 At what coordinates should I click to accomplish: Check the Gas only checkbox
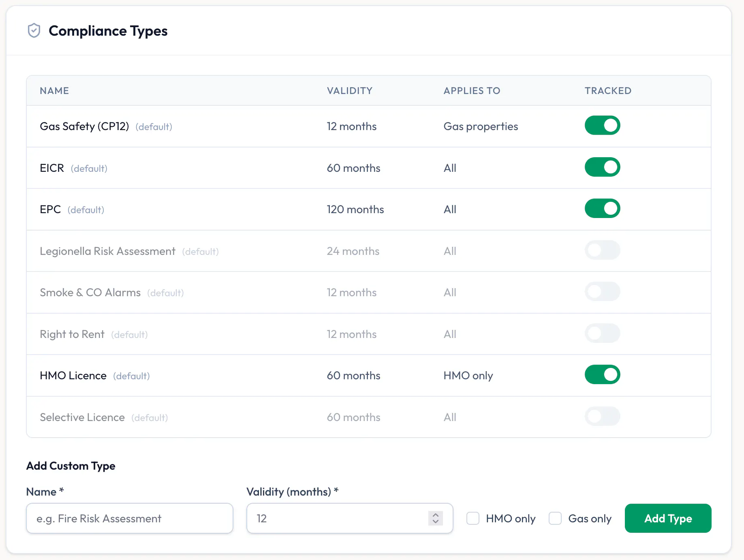555,518
